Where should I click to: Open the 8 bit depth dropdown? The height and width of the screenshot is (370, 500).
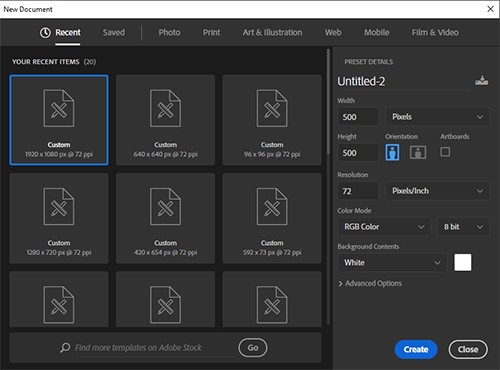tap(463, 227)
